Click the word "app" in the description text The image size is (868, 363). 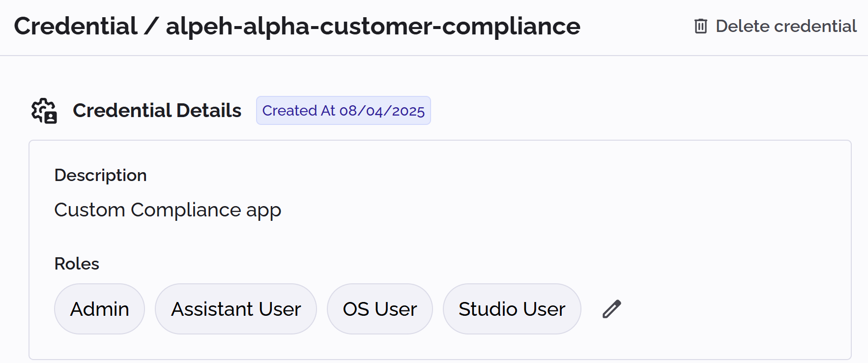[x=263, y=211]
